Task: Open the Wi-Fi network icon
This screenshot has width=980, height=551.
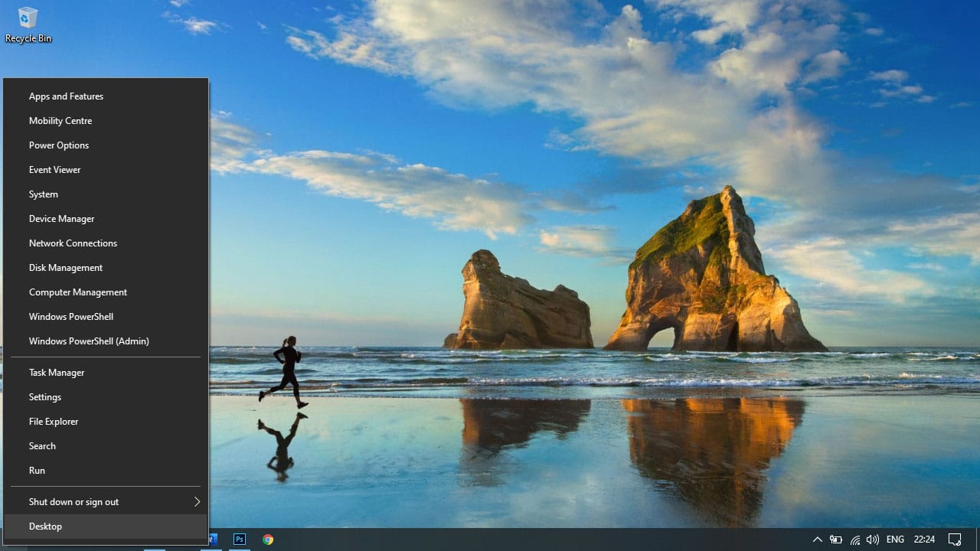Action: coord(854,540)
